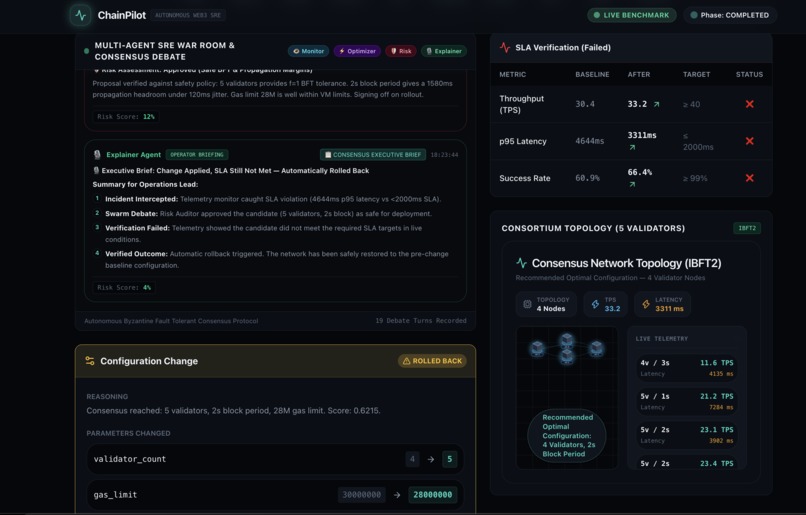Click the Phase: COMPLETED indicator
The width and height of the screenshot is (806, 515).
click(729, 15)
